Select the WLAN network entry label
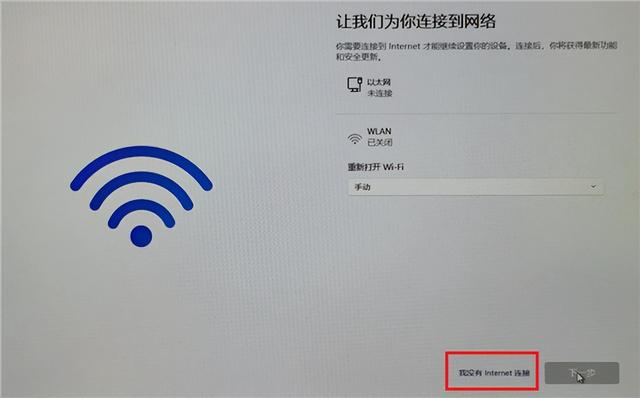Viewport: 640px width, 398px height. [x=379, y=131]
